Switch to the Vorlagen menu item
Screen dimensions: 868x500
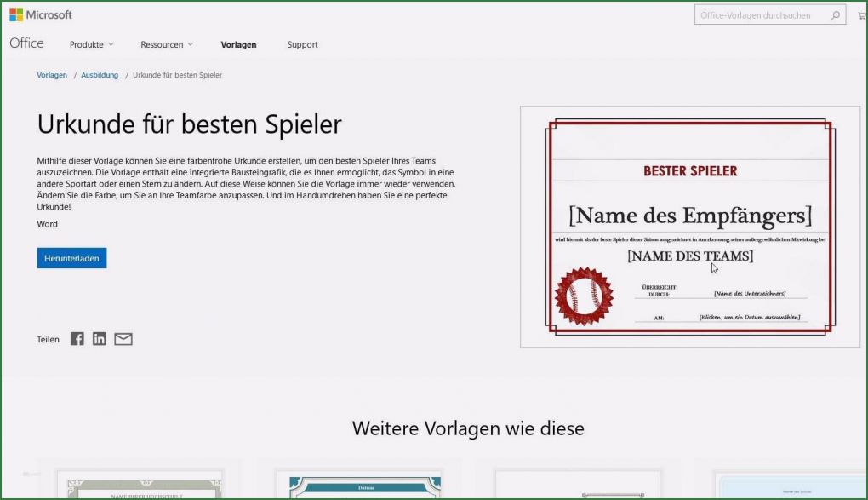click(238, 44)
